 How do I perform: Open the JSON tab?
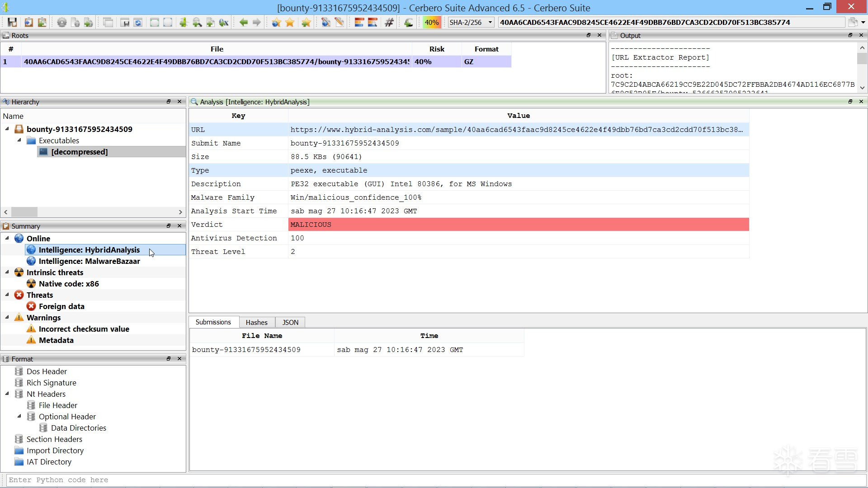tap(290, 322)
